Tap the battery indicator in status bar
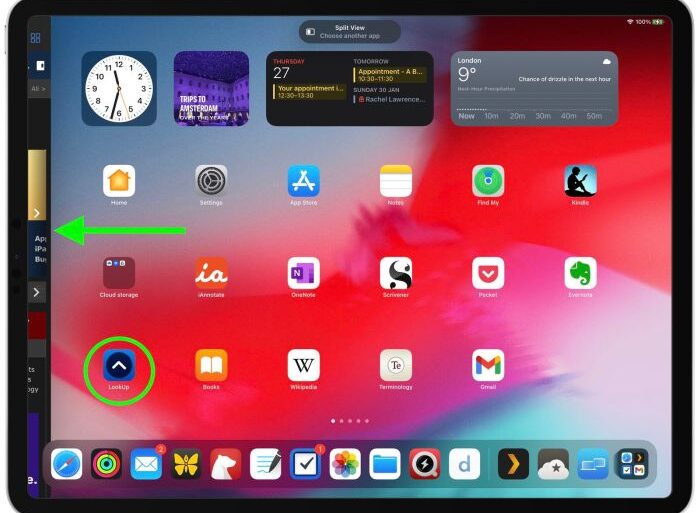This screenshot has width=700, height=513. [x=658, y=22]
